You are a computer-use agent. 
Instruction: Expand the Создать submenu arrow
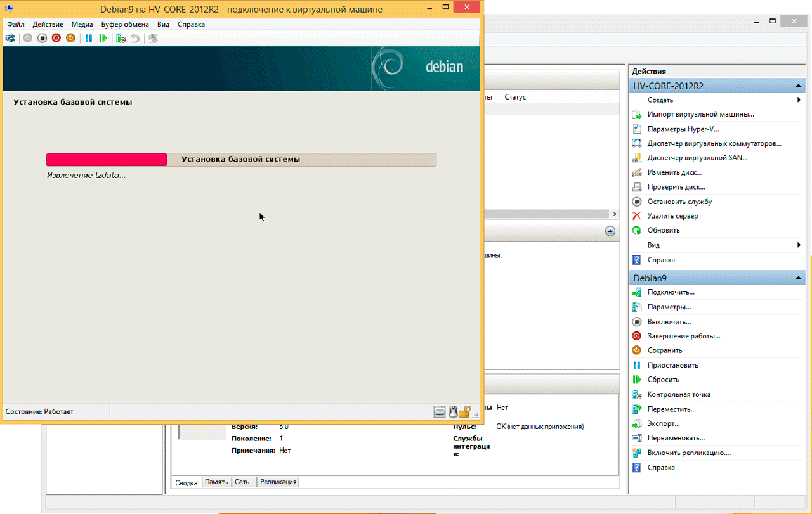(x=799, y=100)
